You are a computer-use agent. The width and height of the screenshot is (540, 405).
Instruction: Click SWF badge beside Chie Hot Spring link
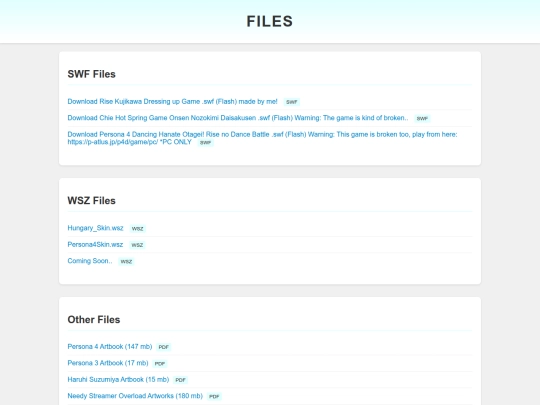point(422,118)
